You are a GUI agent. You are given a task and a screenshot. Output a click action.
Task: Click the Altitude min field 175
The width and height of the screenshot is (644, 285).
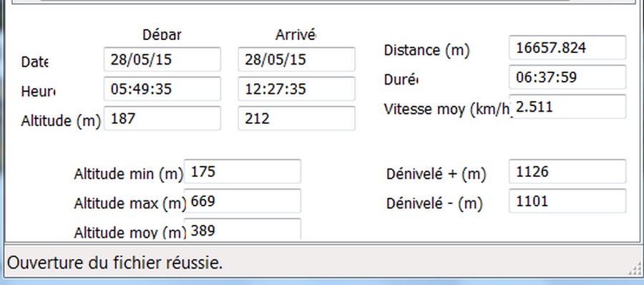click(x=243, y=171)
